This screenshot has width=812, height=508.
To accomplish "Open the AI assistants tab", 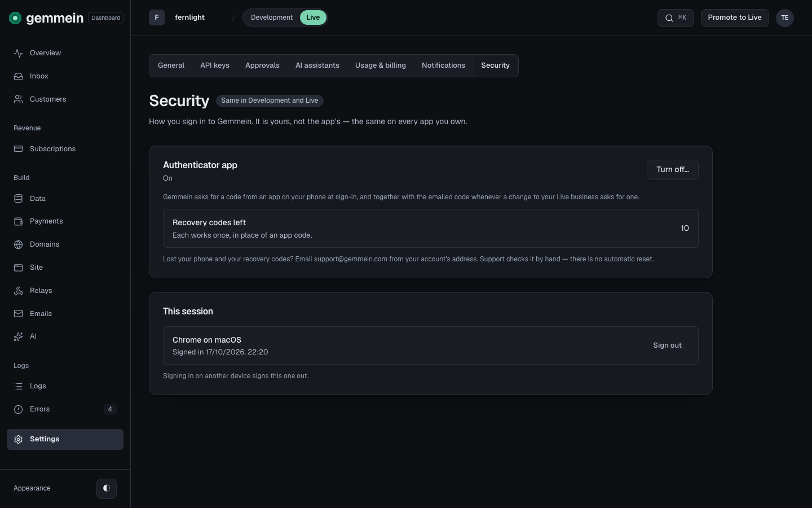I will 317,65.
